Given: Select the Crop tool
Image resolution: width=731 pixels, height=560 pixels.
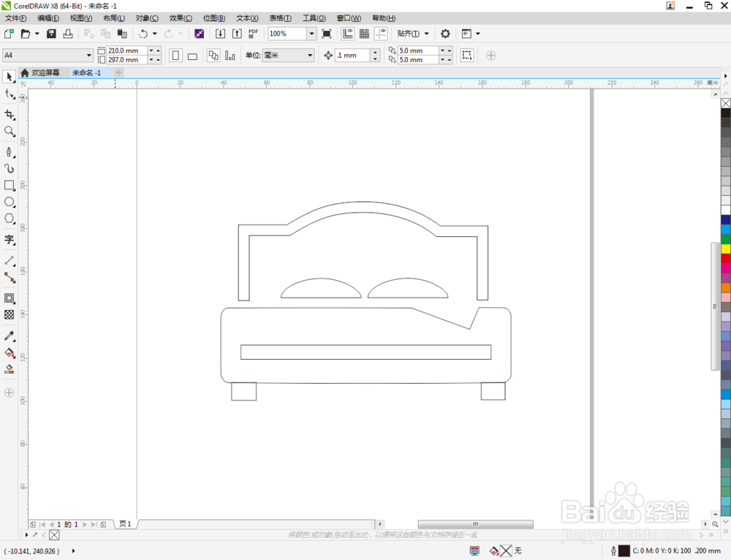Looking at the screenshot, I should (10, 115).
